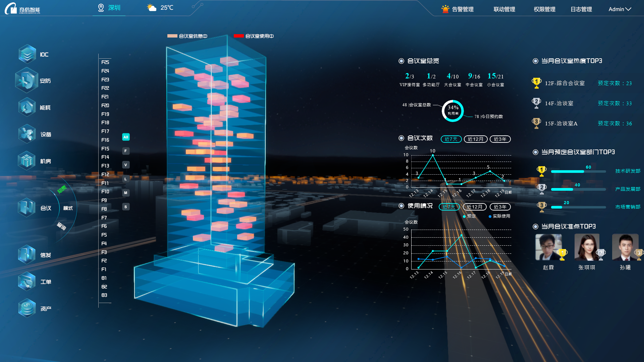
Task: Select the 安防 security icon
Action: click(x=26, y=80)
